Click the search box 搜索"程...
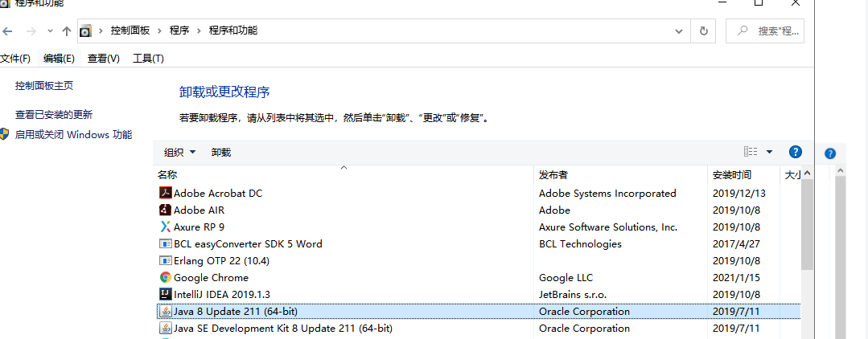 (x=764, y=31)
